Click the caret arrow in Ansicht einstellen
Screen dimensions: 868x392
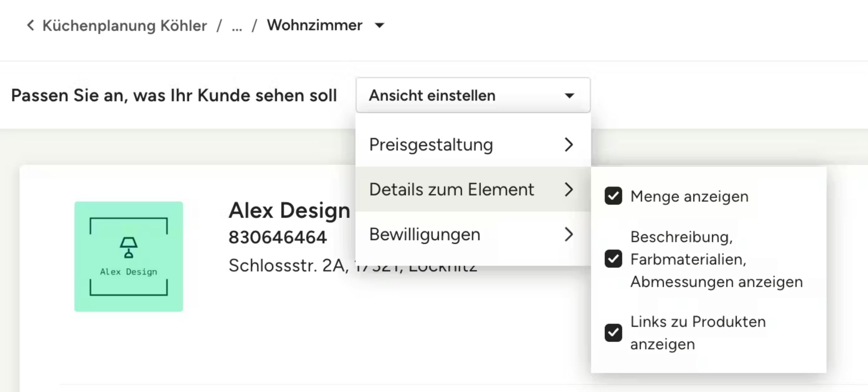pos(569,96)
